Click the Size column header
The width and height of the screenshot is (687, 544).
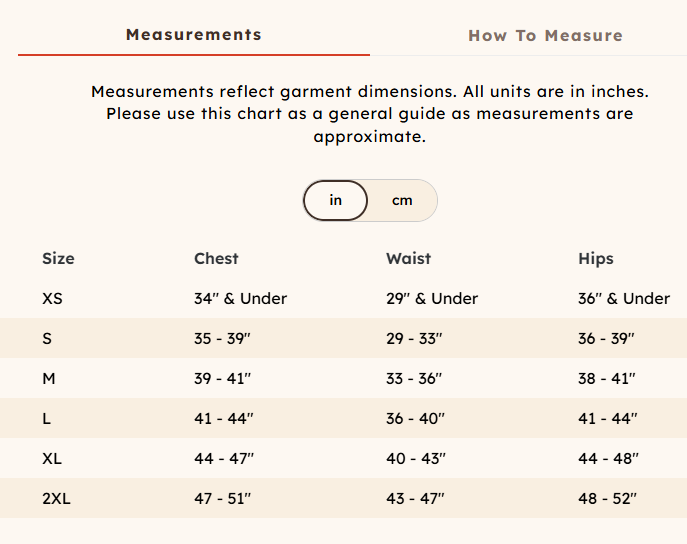coord(58,258)
